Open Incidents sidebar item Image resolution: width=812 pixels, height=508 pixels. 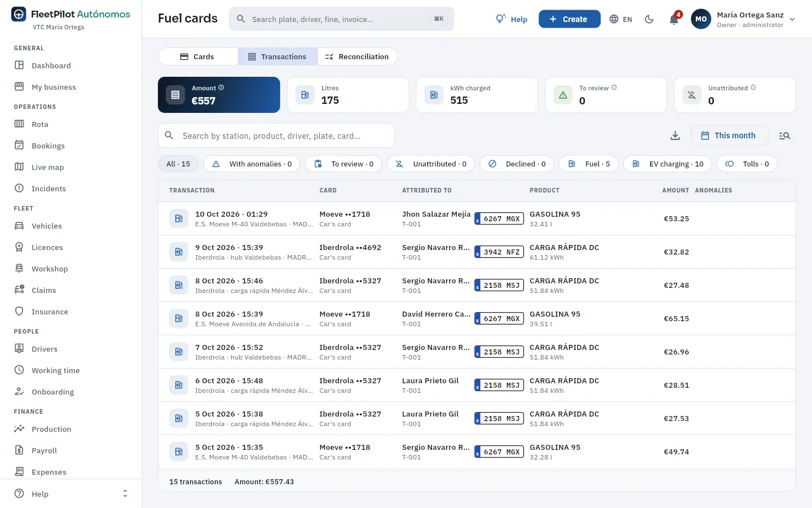70,189
